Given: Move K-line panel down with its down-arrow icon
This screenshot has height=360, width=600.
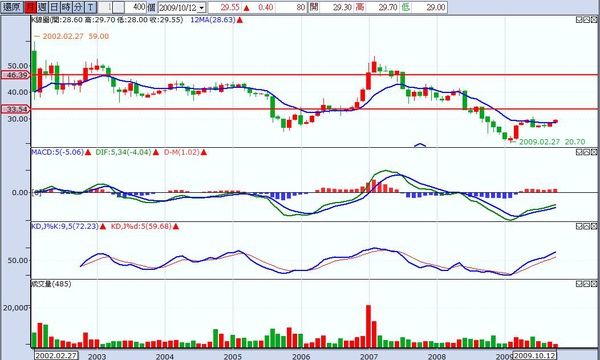Looking at the screenshot, I should (x=579, y=20).
